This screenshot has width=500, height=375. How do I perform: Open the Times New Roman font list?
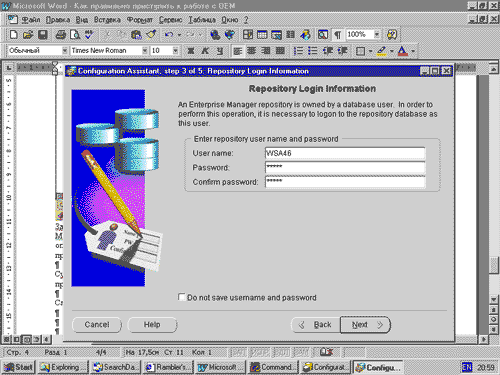pos(145,51)
